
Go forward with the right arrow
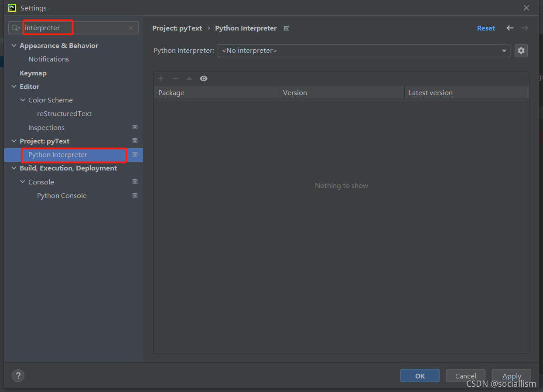tap(525, 28)
